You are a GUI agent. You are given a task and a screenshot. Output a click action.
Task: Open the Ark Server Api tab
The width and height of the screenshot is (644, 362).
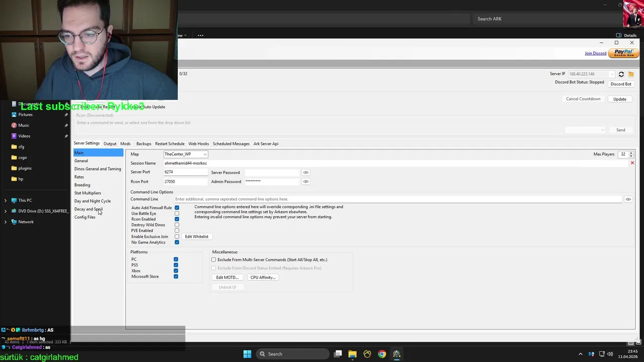click(x=266, y=144)
